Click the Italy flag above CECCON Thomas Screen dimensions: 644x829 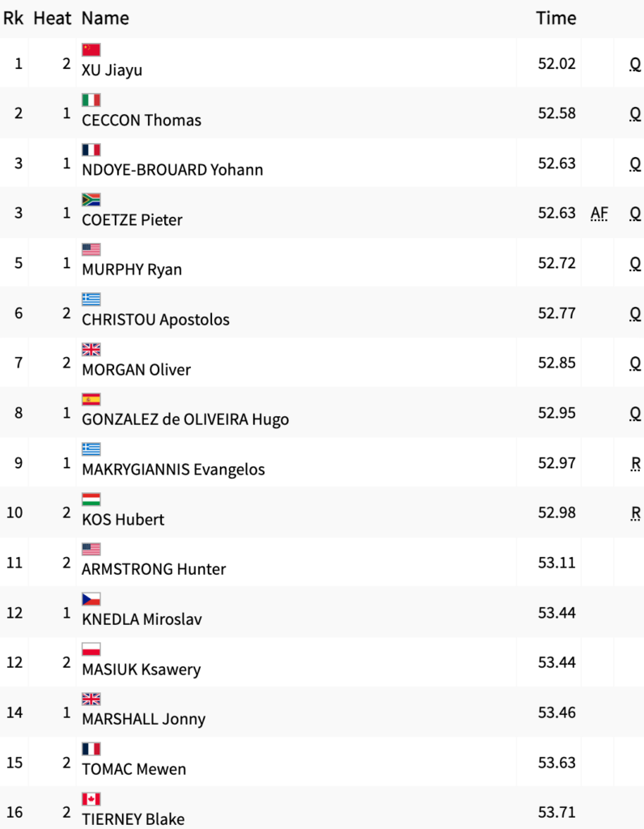91,100
